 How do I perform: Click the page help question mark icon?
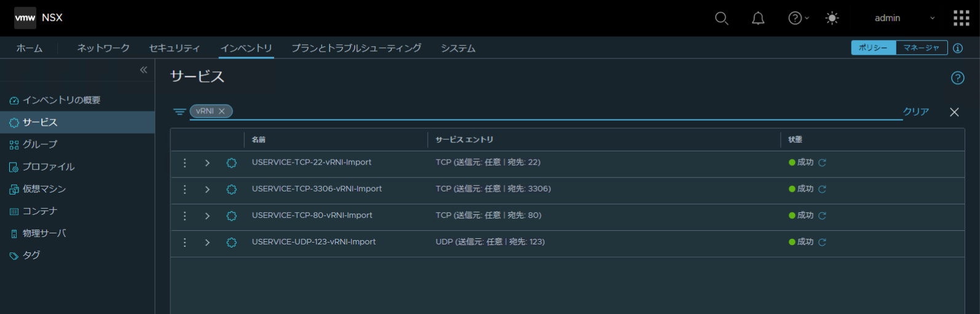click(x=957, y=78)
